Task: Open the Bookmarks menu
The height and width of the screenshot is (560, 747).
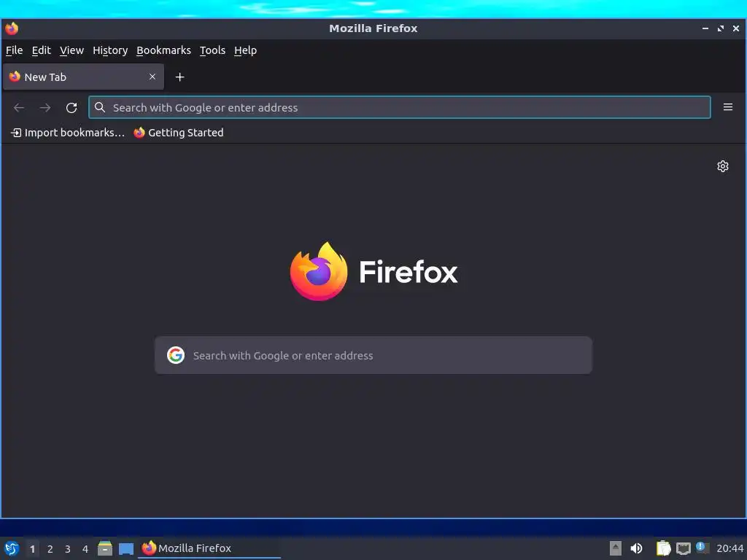Action: (x=163, y=50)
